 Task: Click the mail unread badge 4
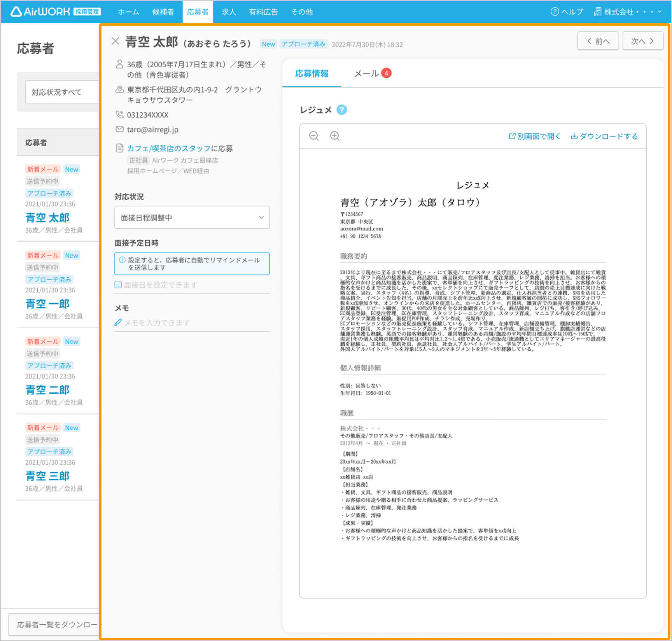pyautogui.click(x=386, y=73)
